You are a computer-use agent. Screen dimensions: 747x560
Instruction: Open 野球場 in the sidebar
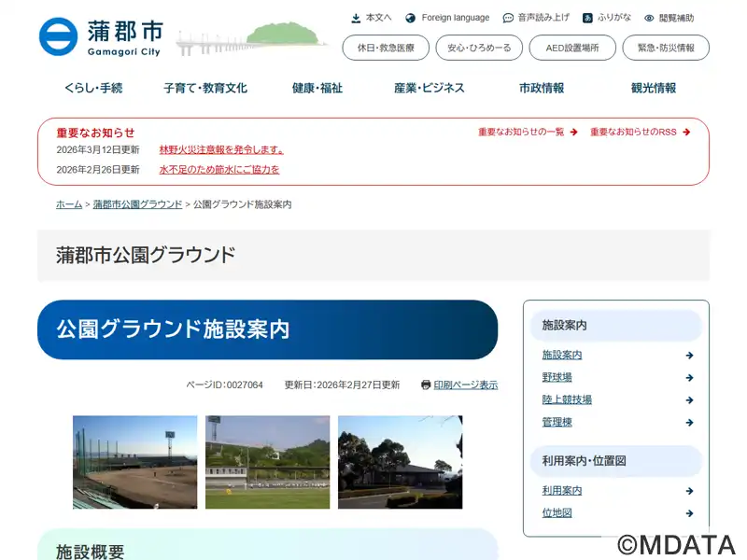[557, 377]
